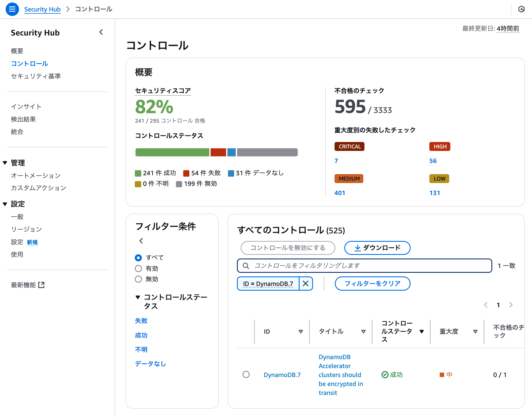Click the フィルターをクリア button
Screen dimensions: 532x417
tap(373, 284)
